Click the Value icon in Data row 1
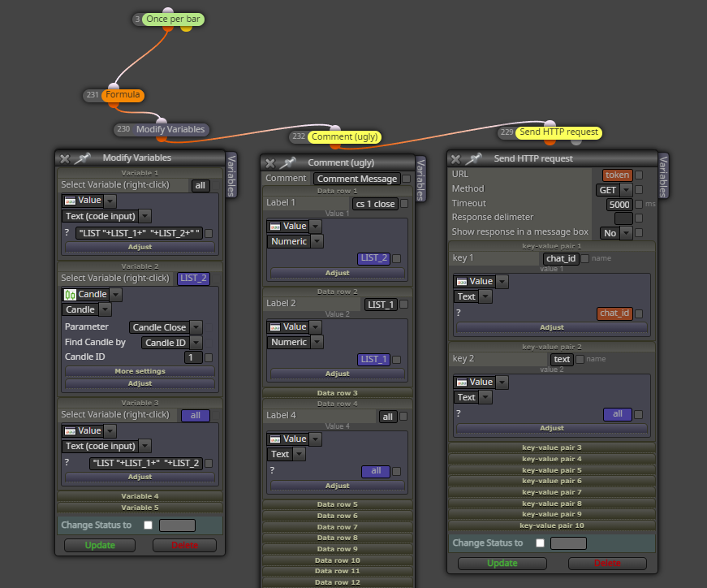This screenshot has height=588, width=707. pyautogui.click(x=275, y=226)
